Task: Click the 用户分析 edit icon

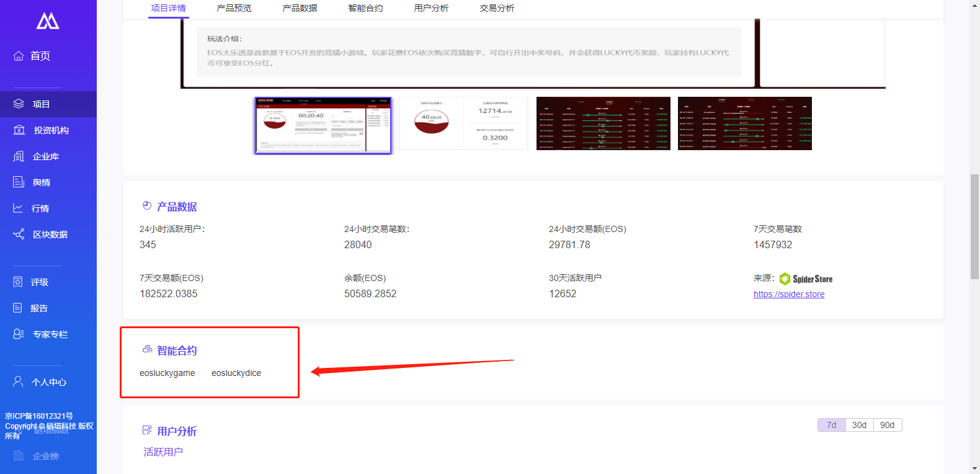Action: tap(147, 430)
